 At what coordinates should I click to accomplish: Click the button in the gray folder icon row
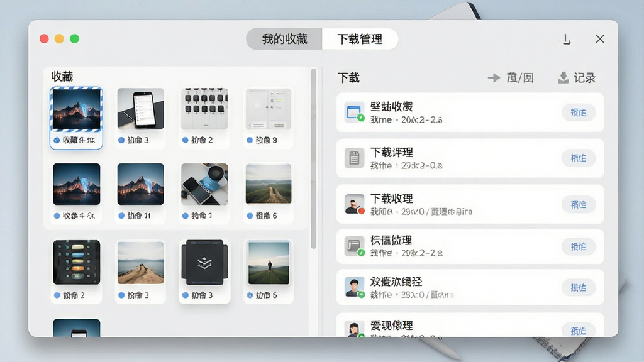[x=579, y=246]
